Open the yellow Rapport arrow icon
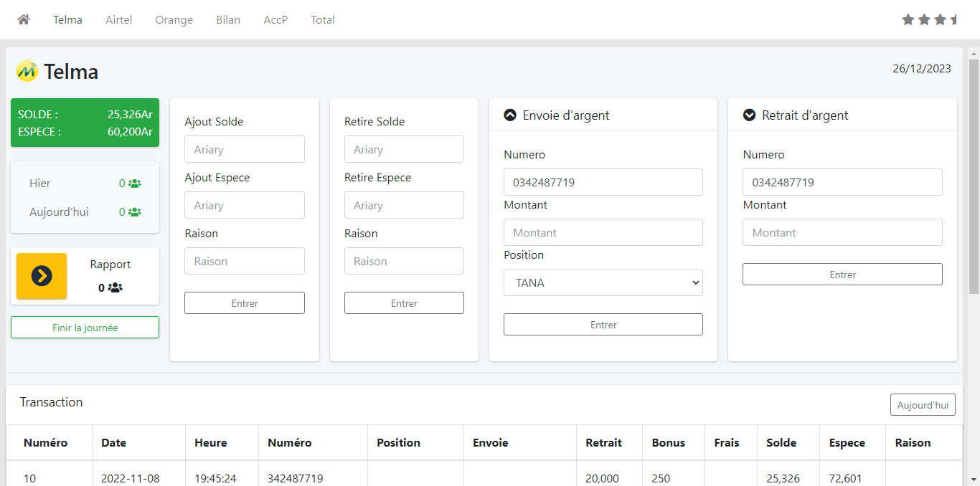This screenshot has height=486, width=980. click(x=42, y=276)
